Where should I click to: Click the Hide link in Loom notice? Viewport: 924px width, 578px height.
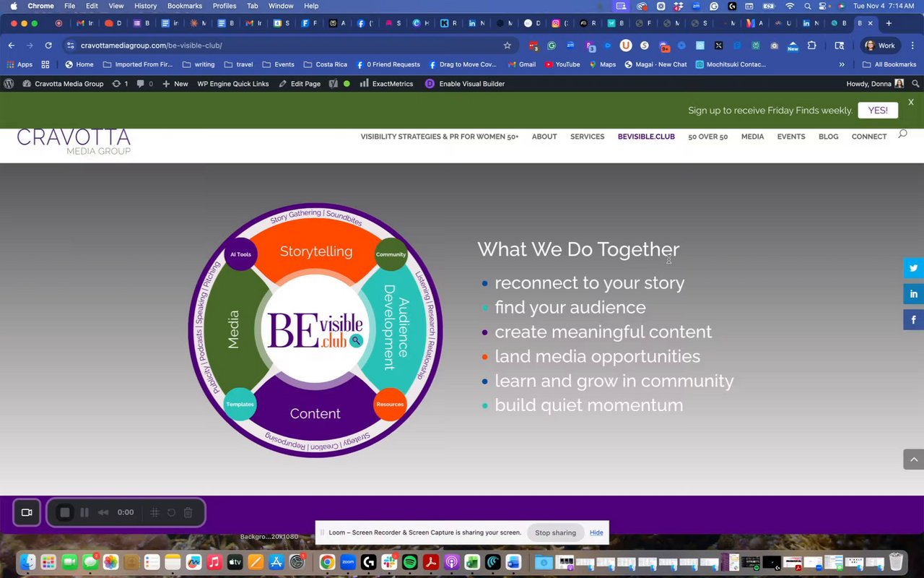(596, 532)
